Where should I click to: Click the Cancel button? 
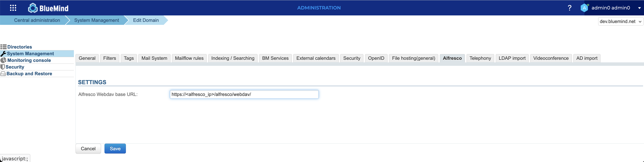88,148
